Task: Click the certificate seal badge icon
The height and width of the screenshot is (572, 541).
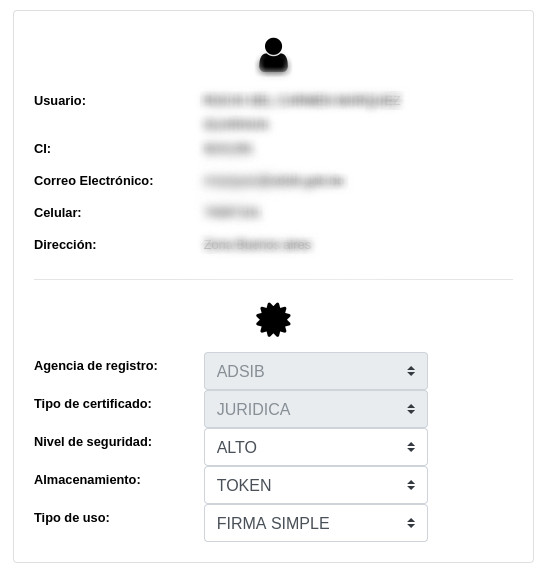Action: point(273,320)
